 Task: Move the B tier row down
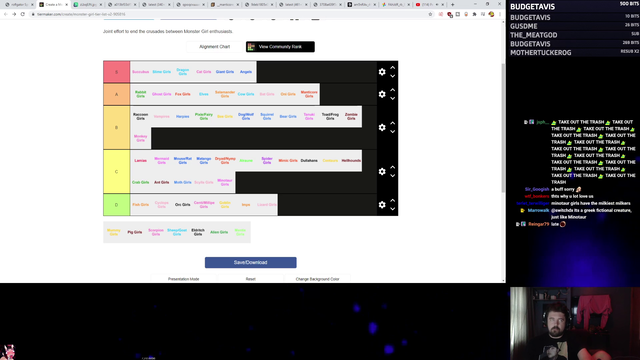point(393,131)
